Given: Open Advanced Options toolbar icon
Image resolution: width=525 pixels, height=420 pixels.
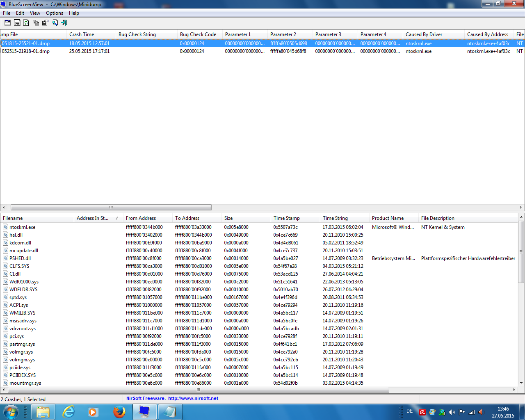Looking at the screenshot, I should 8,23.
